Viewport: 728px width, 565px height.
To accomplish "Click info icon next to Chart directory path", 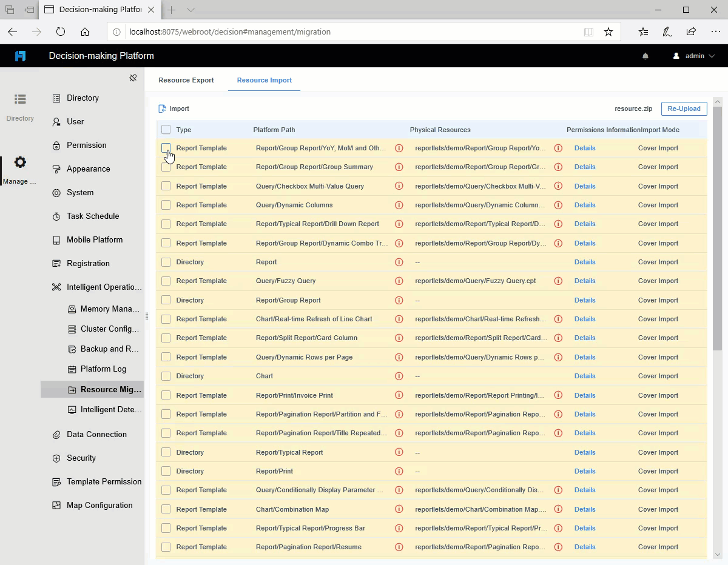I will click(399, 376).
